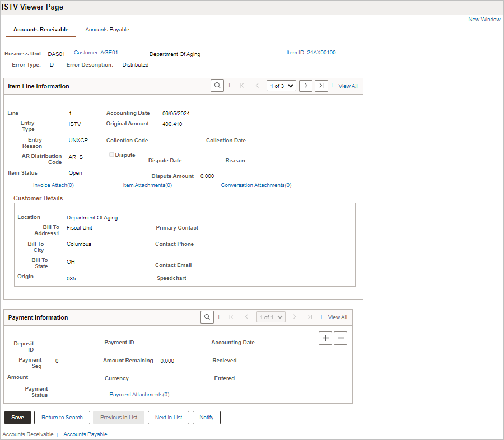Jump to last row in Item Line Information
Image resolution: width=504 pixels, height=440 pixels.
[x=321, y=86]
